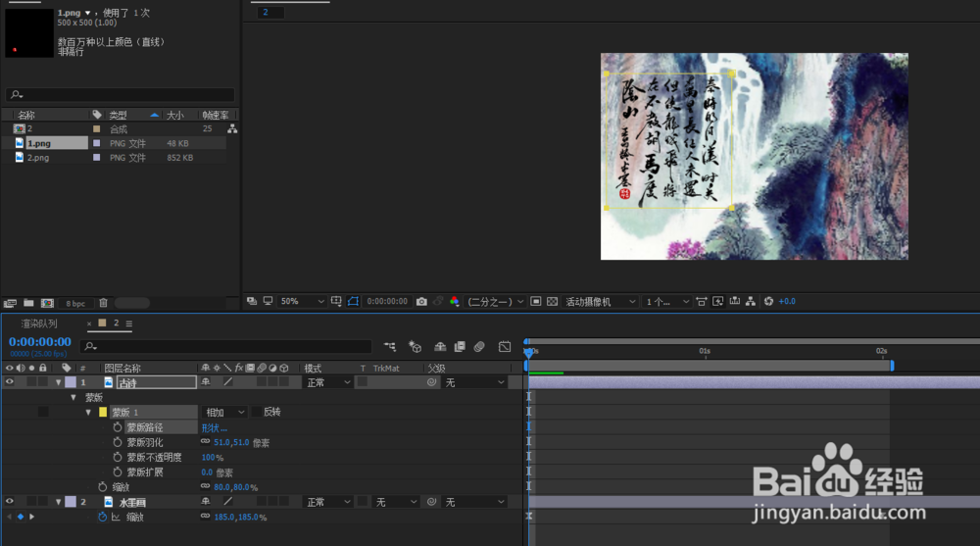Collapse the 蒙版 1 triangle
The image size is (980, 546).
click(x=88, y=412)
